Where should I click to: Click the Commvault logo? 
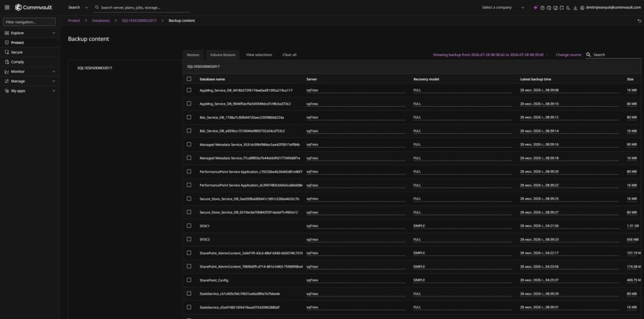pyautogui.click(x=34, y=8)
